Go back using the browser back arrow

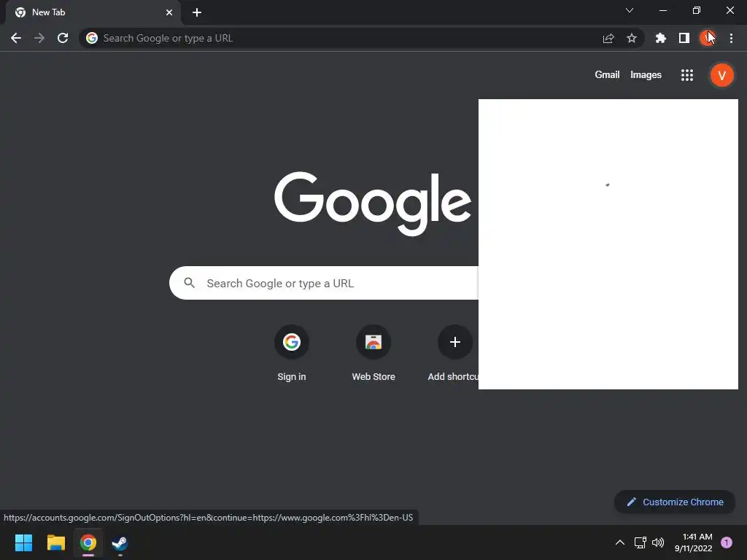click(x=16, y=38)
